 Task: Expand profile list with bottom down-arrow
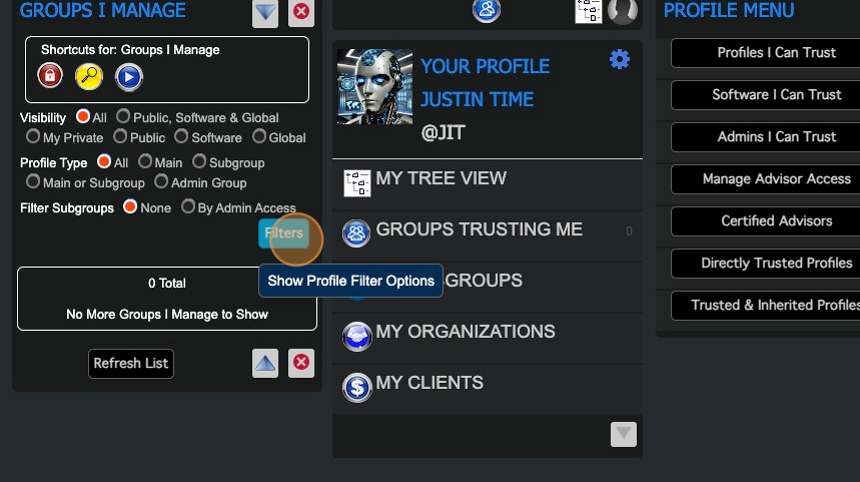coord(624,434)
